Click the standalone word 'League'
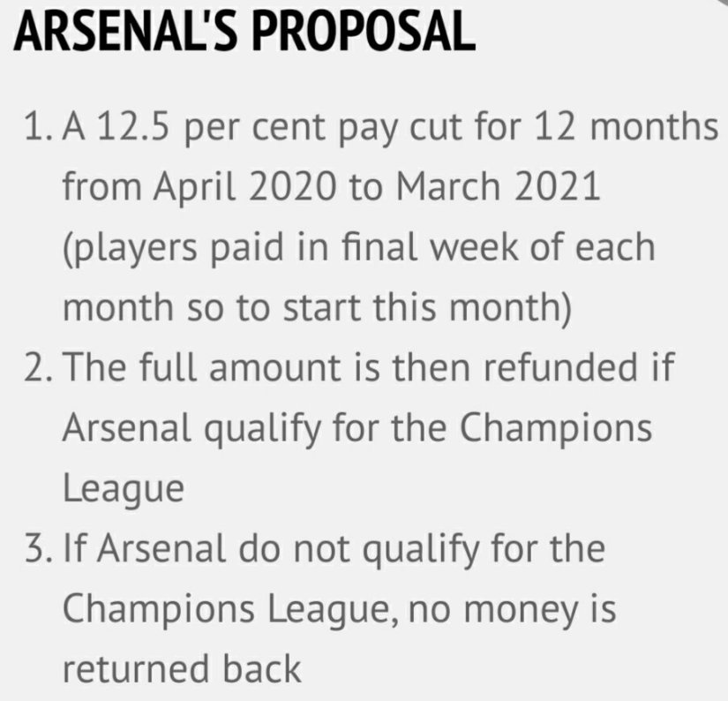The image size is (728, 701). [x=124, y=488]
